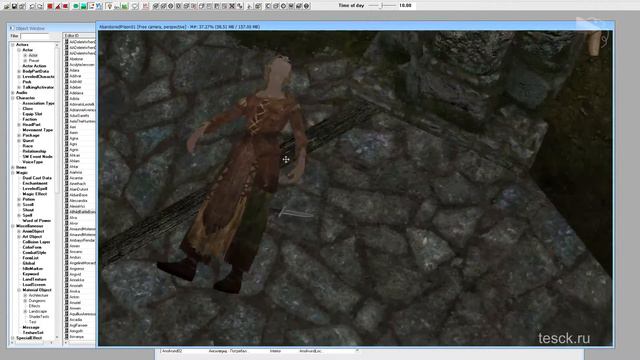Viewport: 640px width, 360px height.
Task: Click the green landscape toolbar icon
Action: pos(84,6)
